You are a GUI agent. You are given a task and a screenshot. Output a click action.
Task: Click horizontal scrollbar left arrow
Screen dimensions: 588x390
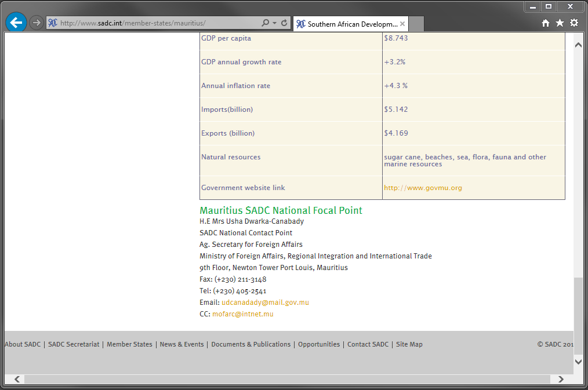[x=17, y=379]
